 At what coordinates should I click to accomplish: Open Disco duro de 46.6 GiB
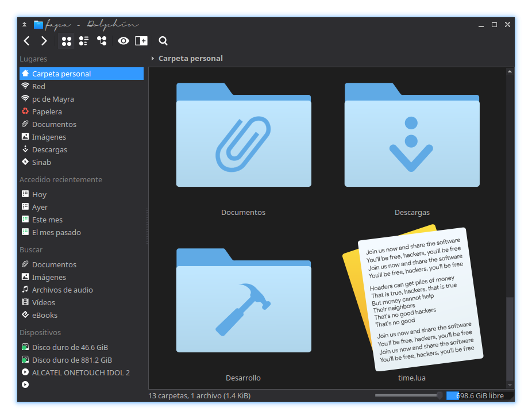(x=82, y=347)
